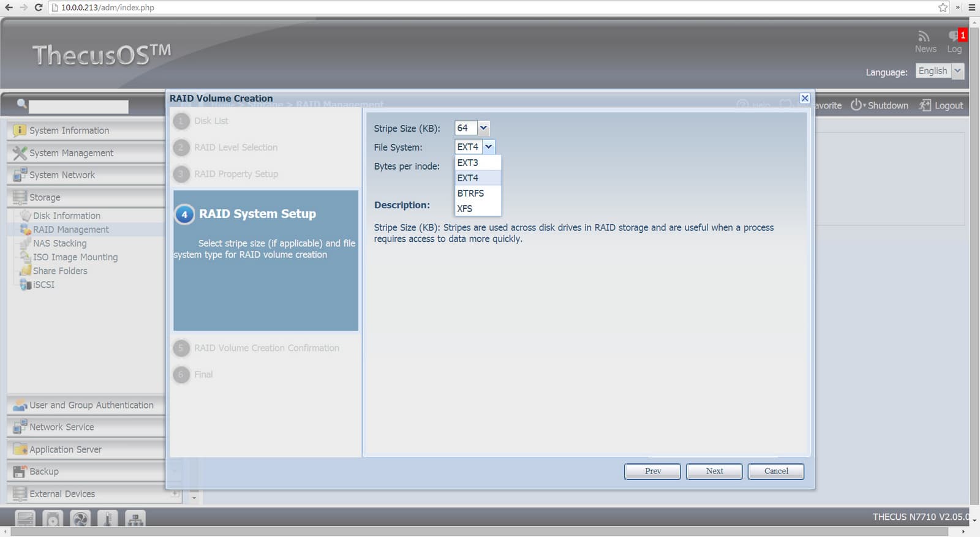Open network status icon in bottom bar

[x=135, y=519]
